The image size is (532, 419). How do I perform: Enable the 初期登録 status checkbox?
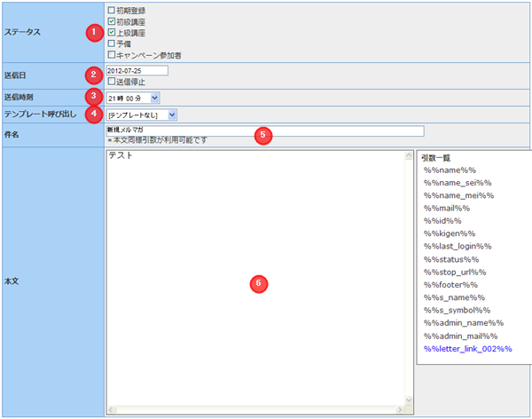pyautogui.click(x=110, y=10)
